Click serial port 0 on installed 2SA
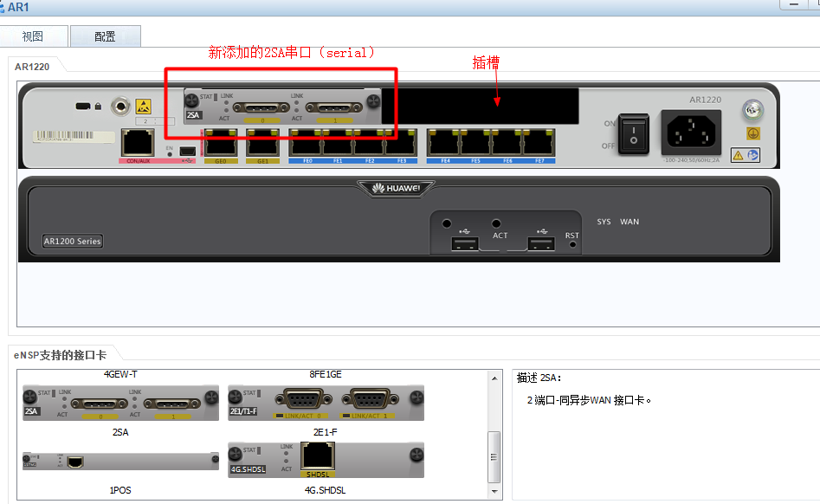The image size is (820, 504). pos(261,107)
